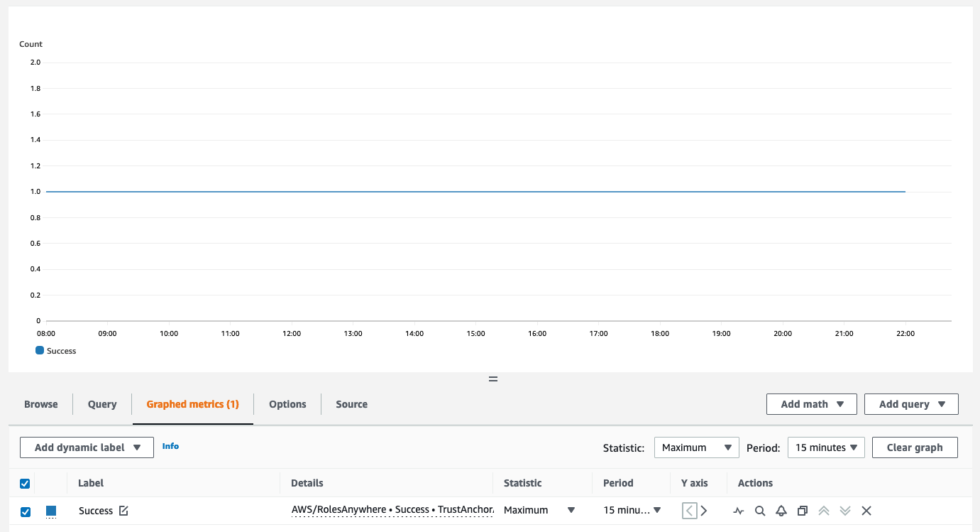
Task: Create an alarm from the Success metric
Action: point(781,511)
